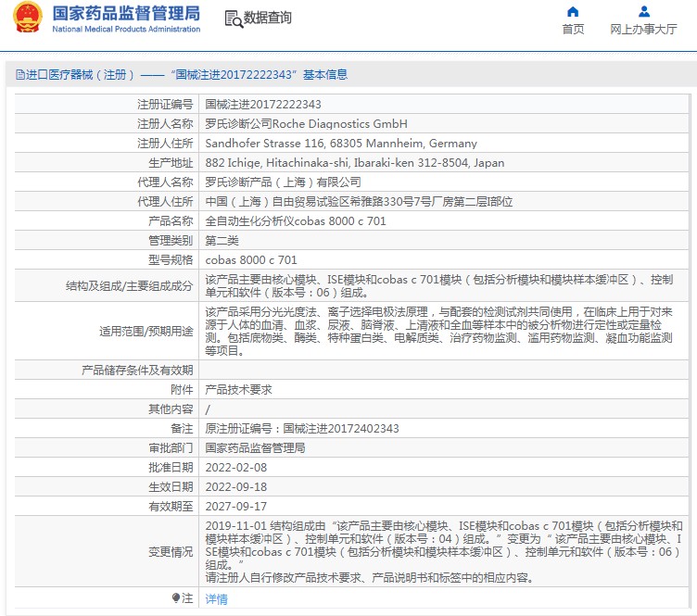The height and width of the screenshot is (616, 697).
Task: Select effective date 2022-09-18
Action: pos(236,487)
